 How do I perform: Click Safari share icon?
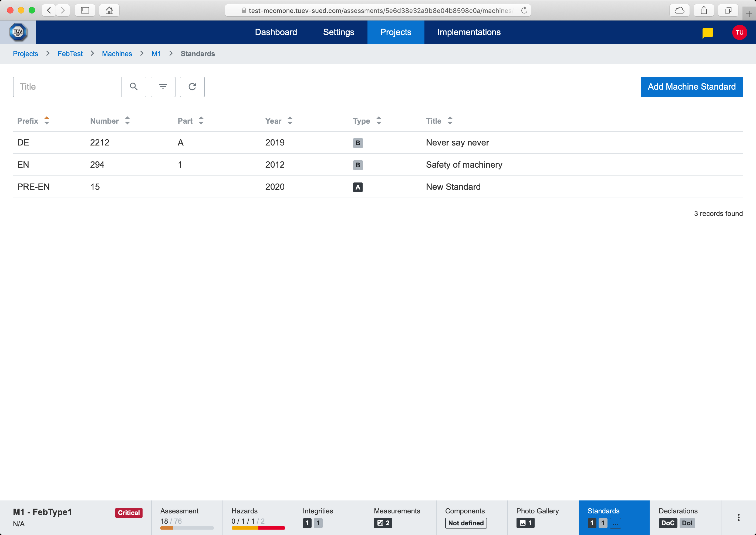(x=704, y=11)
